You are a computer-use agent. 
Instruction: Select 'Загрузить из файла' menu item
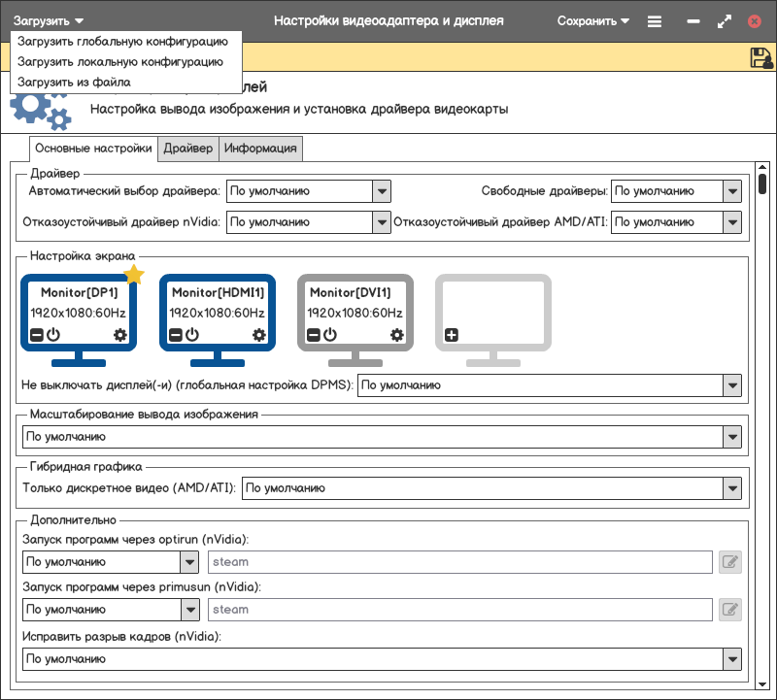coord(74,82)
